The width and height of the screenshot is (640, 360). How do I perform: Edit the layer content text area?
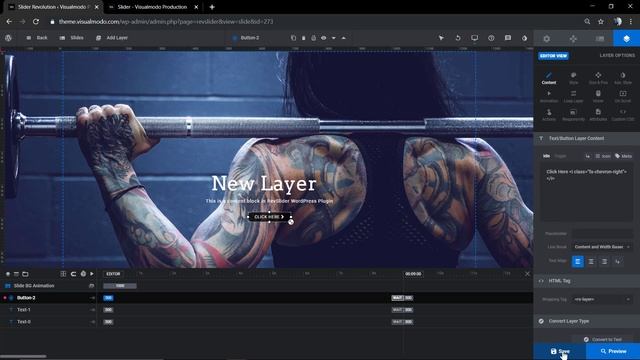[587, 192]
